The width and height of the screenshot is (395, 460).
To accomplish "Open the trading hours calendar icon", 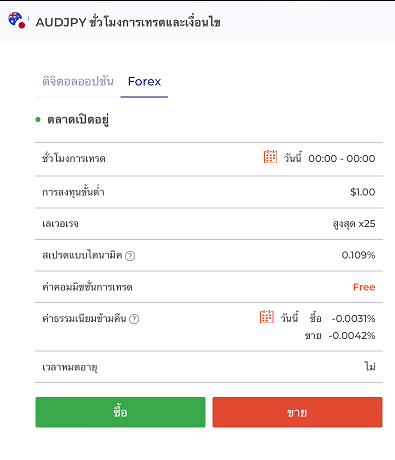I will (270, 157).
